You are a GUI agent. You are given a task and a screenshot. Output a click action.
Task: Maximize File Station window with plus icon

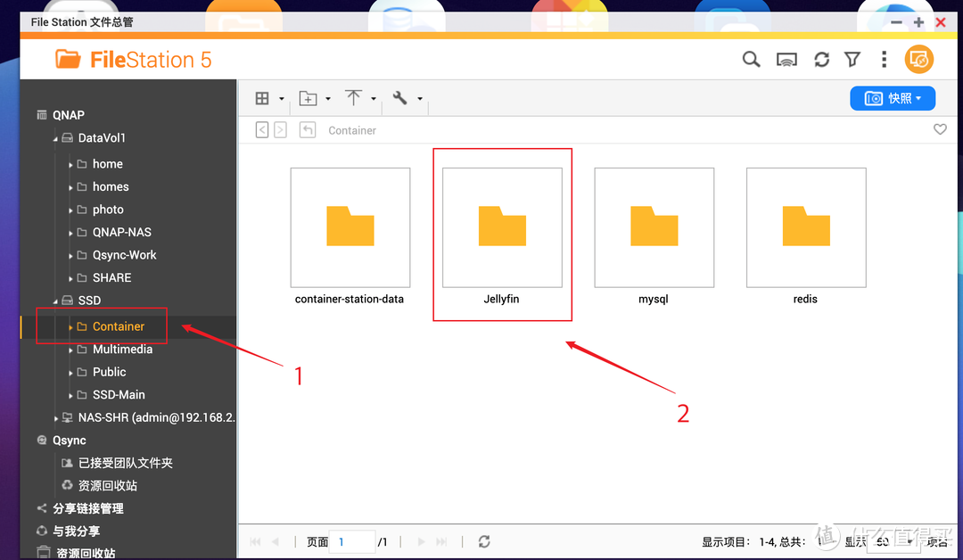[x=918, y=22]
